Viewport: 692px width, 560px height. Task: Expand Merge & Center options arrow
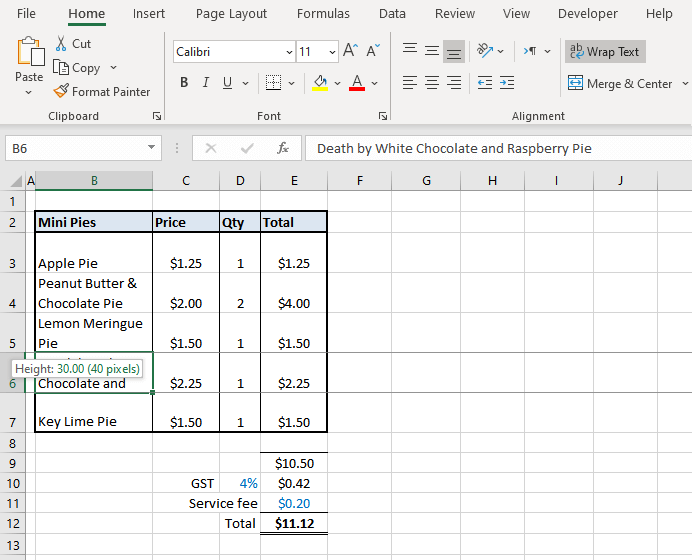pyautogui.click(x=685, y=83)
